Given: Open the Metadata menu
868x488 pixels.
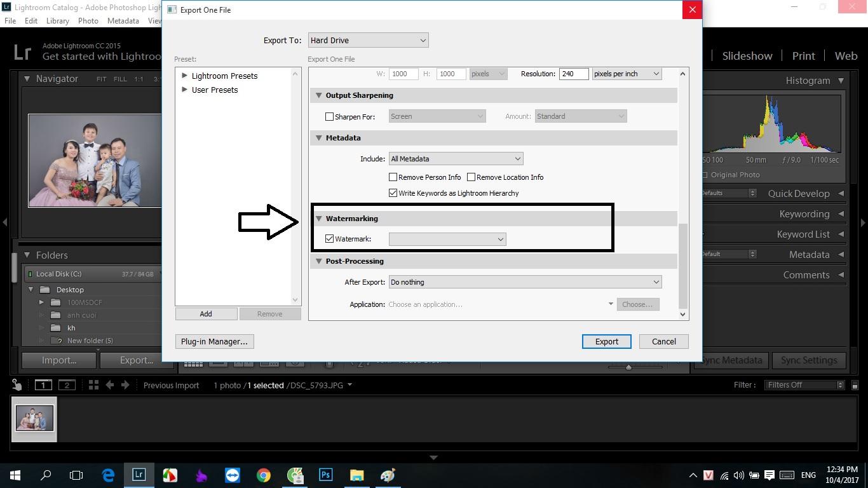Looking at the screenshot, I should (123, 20).
